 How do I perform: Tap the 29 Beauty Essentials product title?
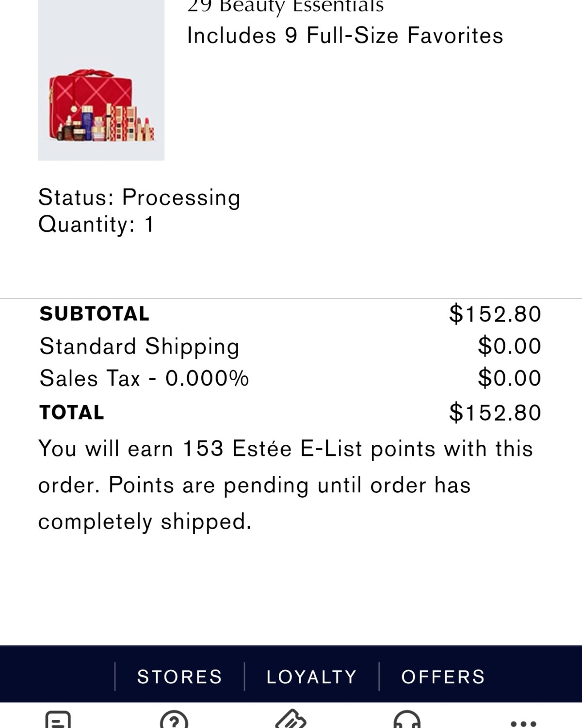[x=285, y=7]
